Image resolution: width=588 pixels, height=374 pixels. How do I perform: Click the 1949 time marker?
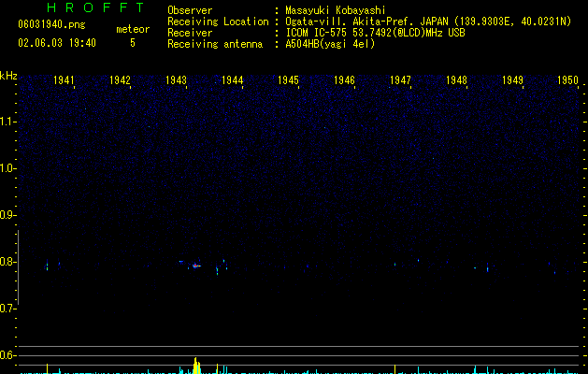click(x=512, y=80)
